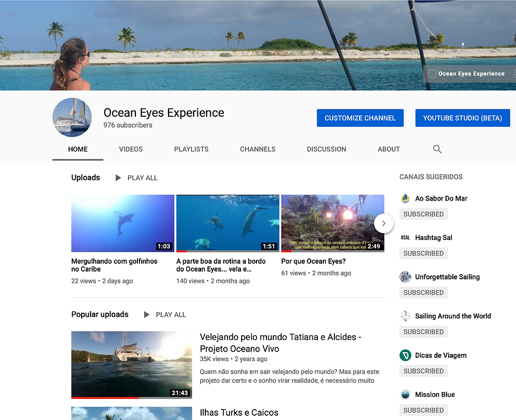Click the red watch-progress bar on 21:43 video

[x=105, y=398]
